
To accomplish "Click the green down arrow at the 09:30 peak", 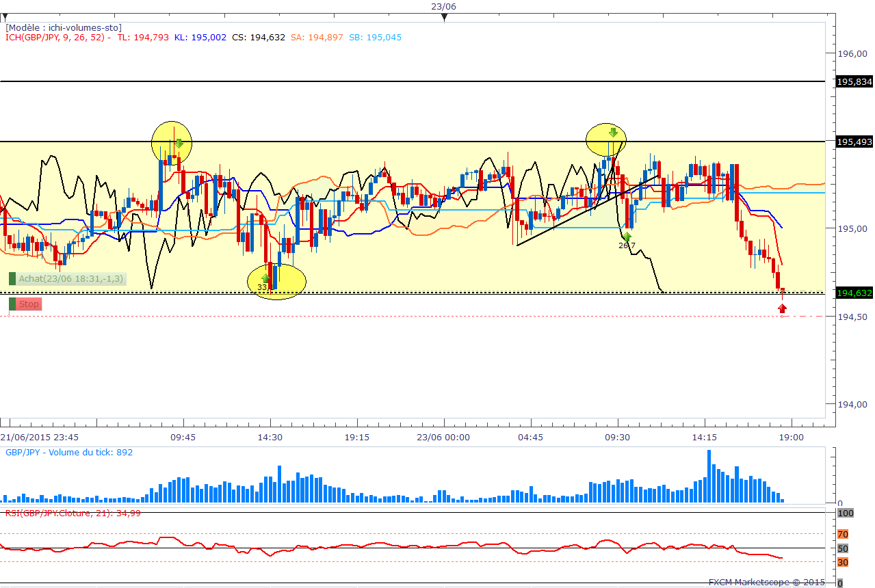I will point(614,132).
